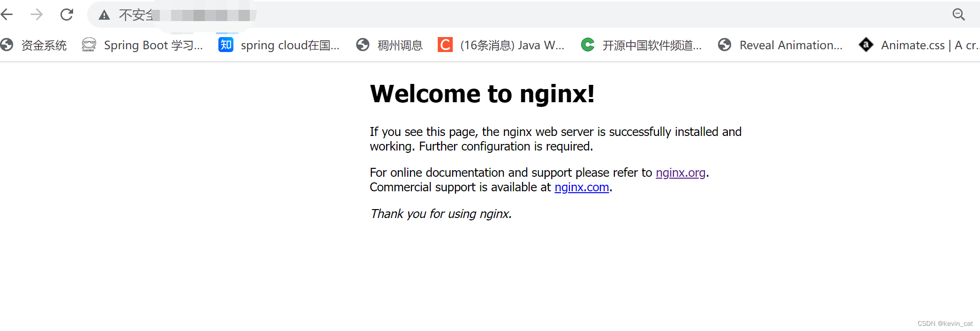Click the zoom magnifier icon in address bar
The image size is (980, 331).
click(958, 15)
